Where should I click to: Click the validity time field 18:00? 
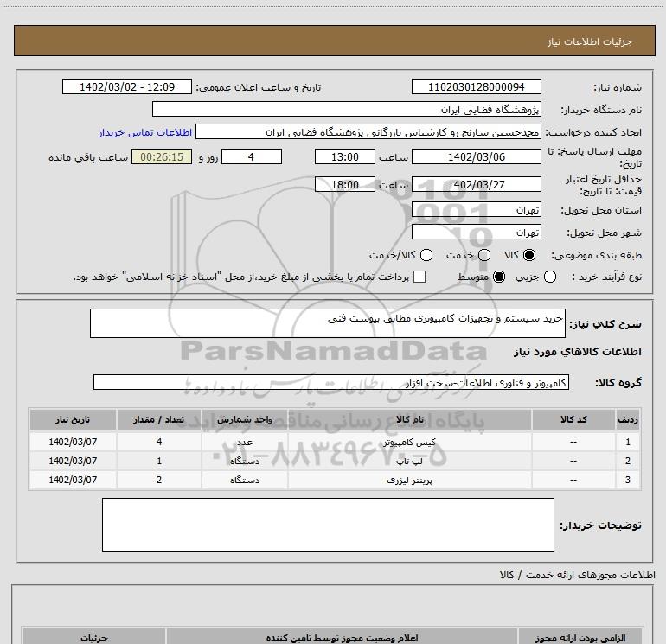[345, 184]
